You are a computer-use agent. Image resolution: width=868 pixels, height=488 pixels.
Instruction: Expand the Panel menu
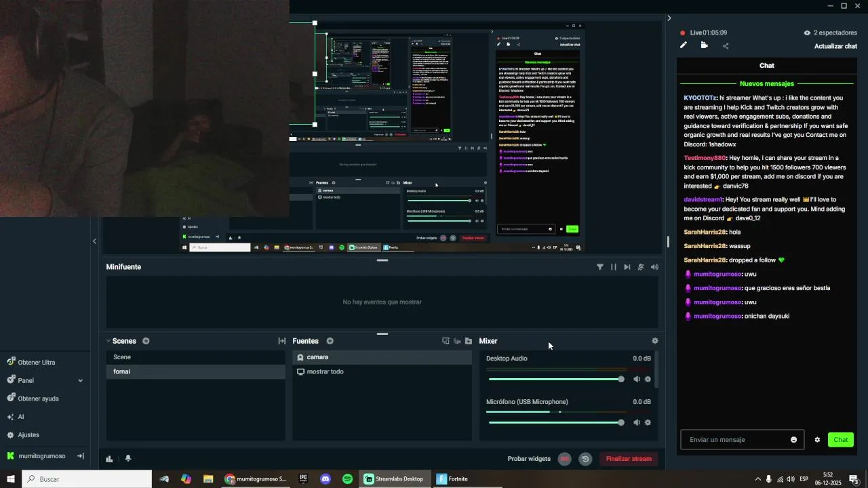45,381
